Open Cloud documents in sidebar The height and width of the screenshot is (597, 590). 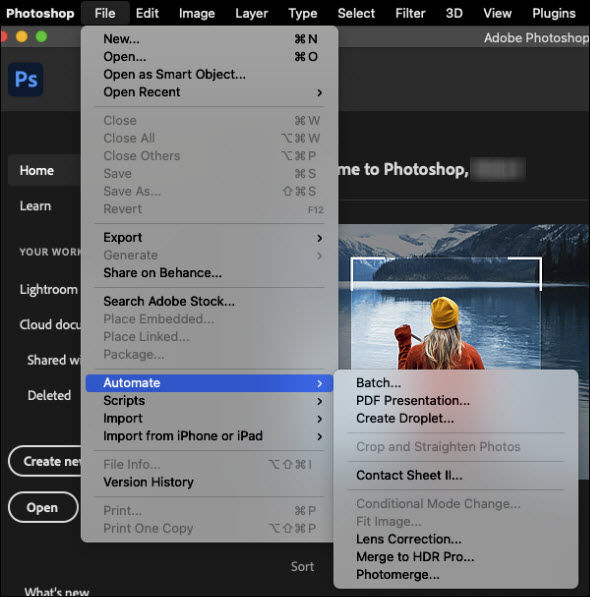tap(50, 324)
